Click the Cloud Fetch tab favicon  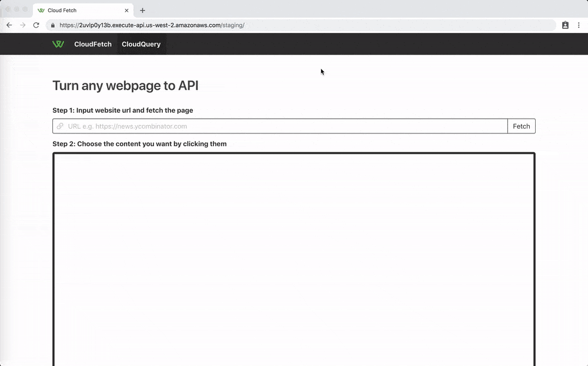pyautogui.click(x=41, y=11)
